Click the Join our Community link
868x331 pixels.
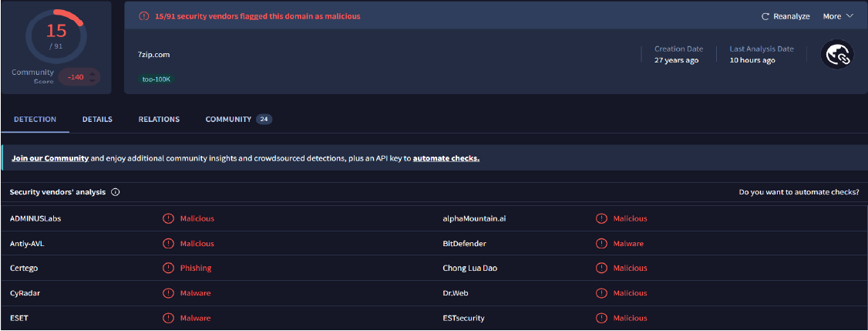coord(50,158)
